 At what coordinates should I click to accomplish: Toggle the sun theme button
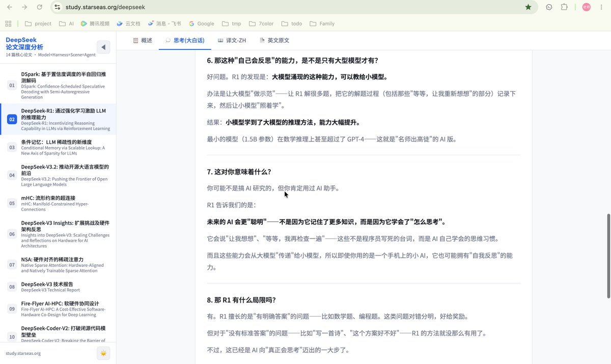pyautogui.click(x=103, y=353)
